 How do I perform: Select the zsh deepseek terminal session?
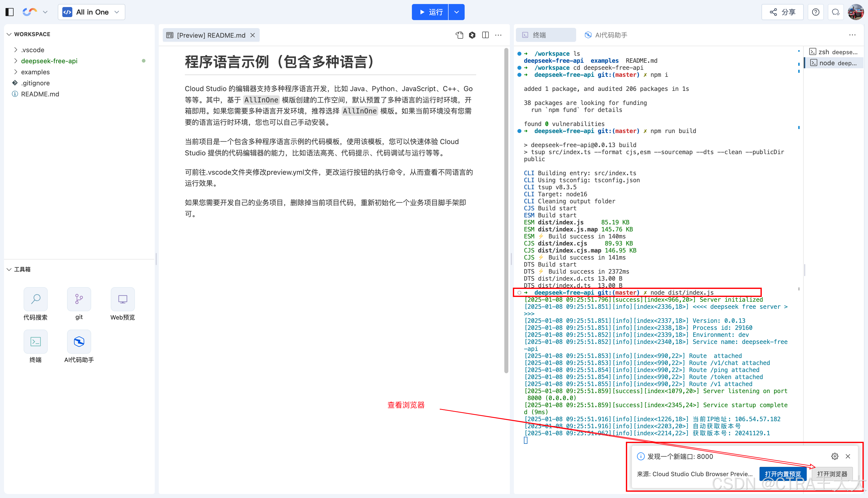tap(833, 52)
